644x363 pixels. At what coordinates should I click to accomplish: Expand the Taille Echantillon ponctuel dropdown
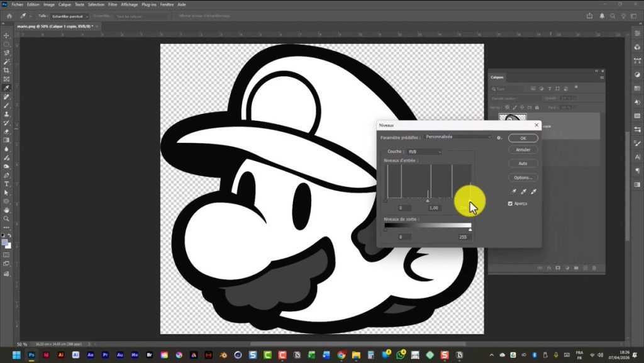tap(69, 16)
